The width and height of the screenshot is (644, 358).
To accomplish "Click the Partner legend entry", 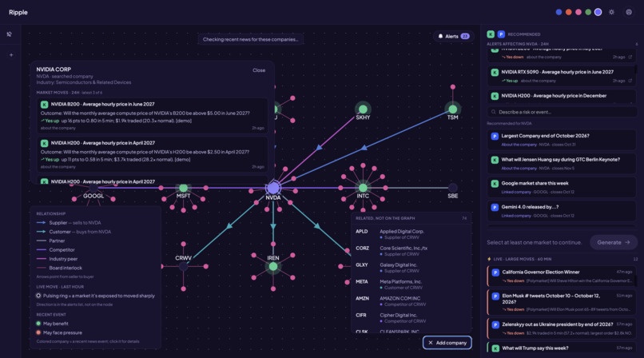I will coord(50,241).
